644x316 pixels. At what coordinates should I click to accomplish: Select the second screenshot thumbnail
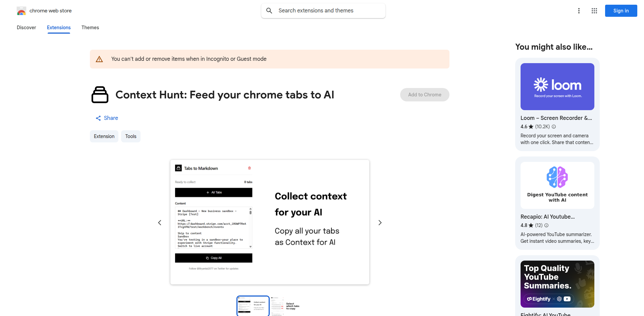(286, 306)
